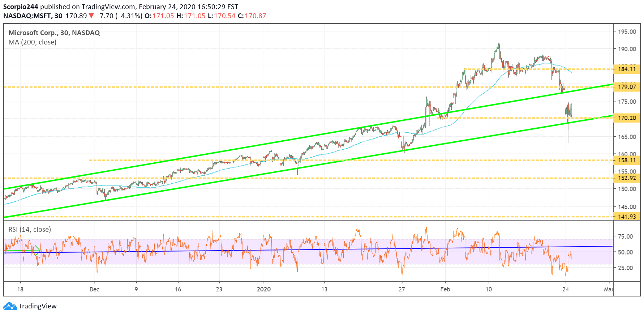Click the RSI 75.00 axis value
This screenshot has height=316, width=644.
pos(626,236)
